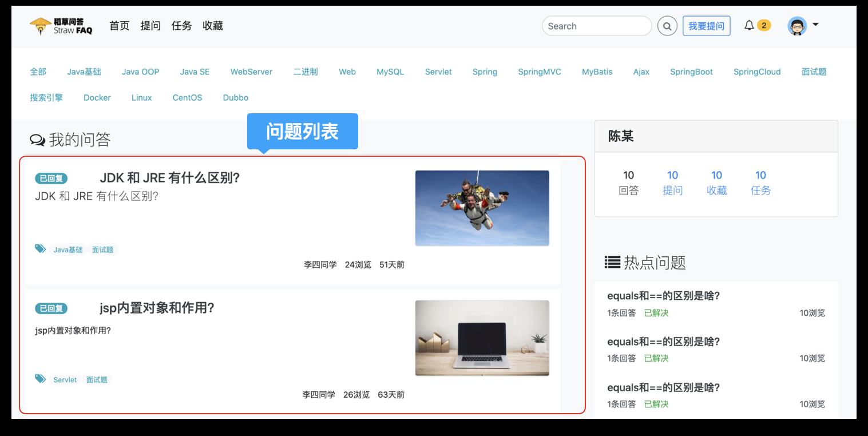
Task: Select the Java基础 category in tag bar
Action: point(84,72)
